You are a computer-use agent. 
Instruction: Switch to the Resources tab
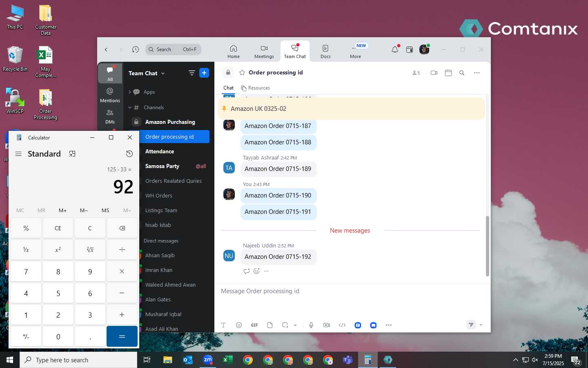256,88
